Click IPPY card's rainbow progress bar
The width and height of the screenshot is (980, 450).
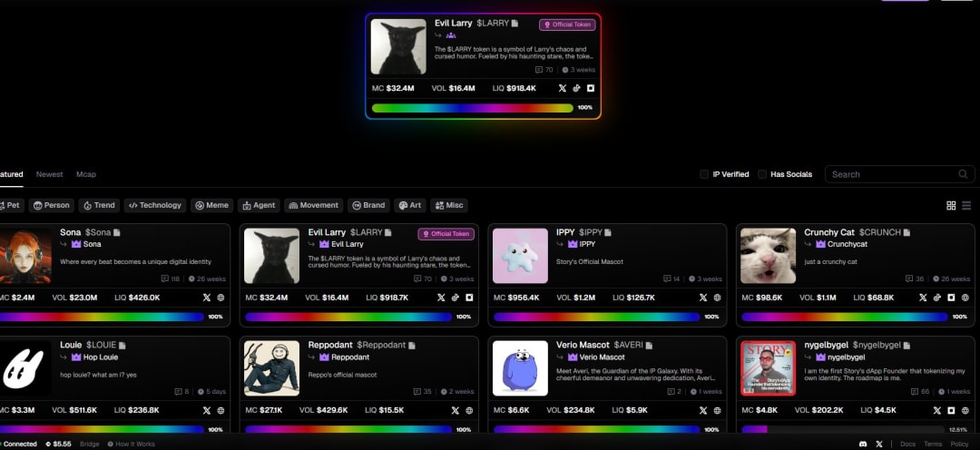[596, 317]
